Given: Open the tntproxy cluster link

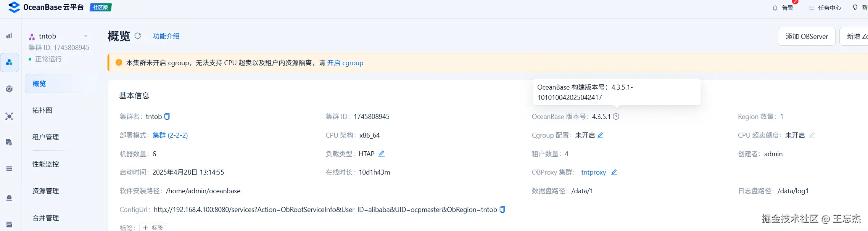Looking at the screenshot, I should 593,172.
